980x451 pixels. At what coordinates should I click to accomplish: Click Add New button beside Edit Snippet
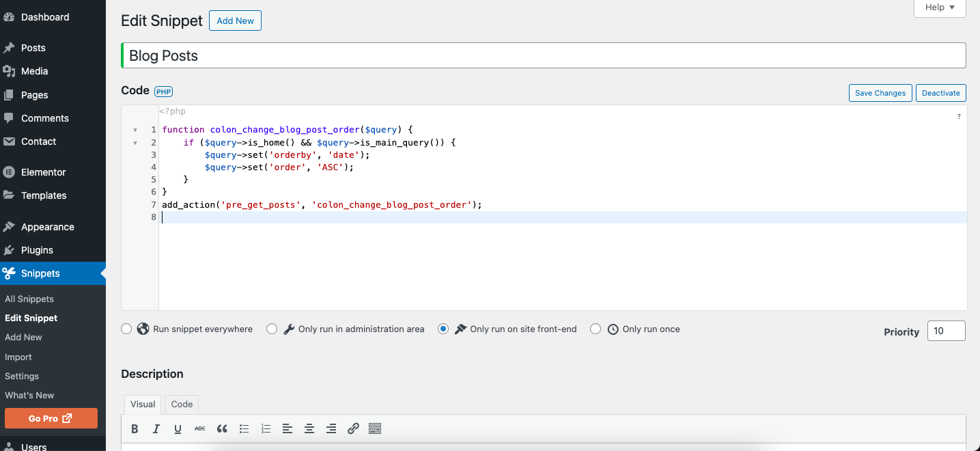coord(235,20)
